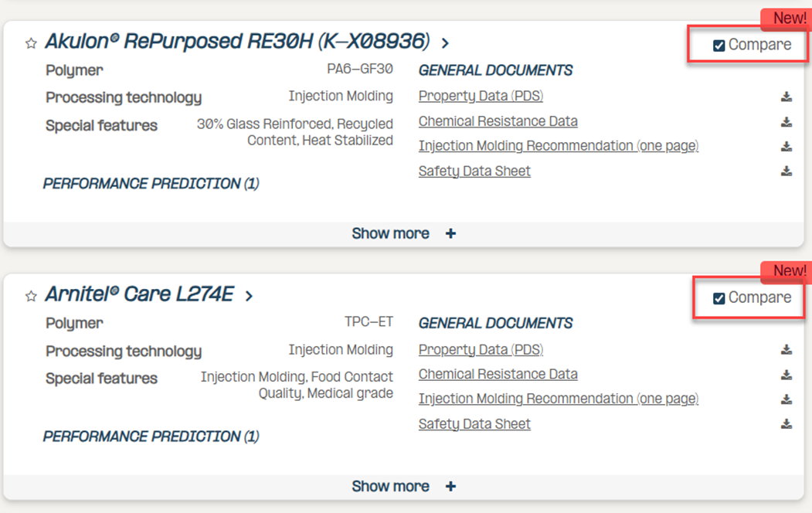Open Arnitel Care L274E chevron arrow
This screenshot has width=812, height=513.
(x=249, y=296)
